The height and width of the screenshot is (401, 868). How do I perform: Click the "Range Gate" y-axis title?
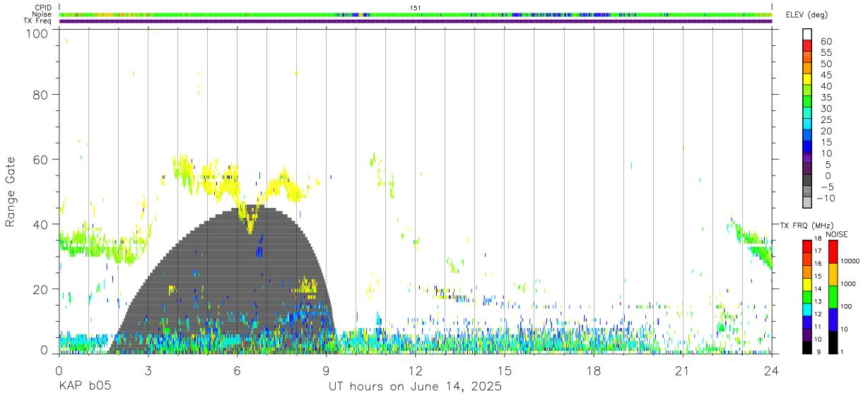[x=11, y=192]
